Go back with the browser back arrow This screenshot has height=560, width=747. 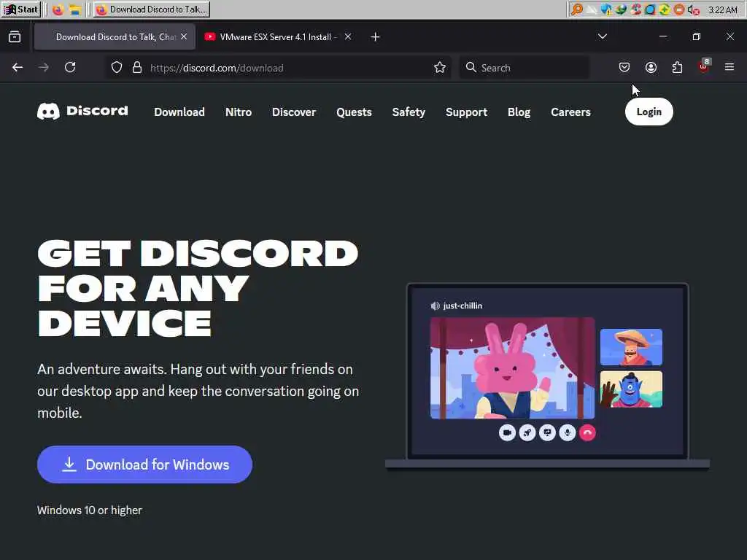pyautogui.click(x=18, y=67)
